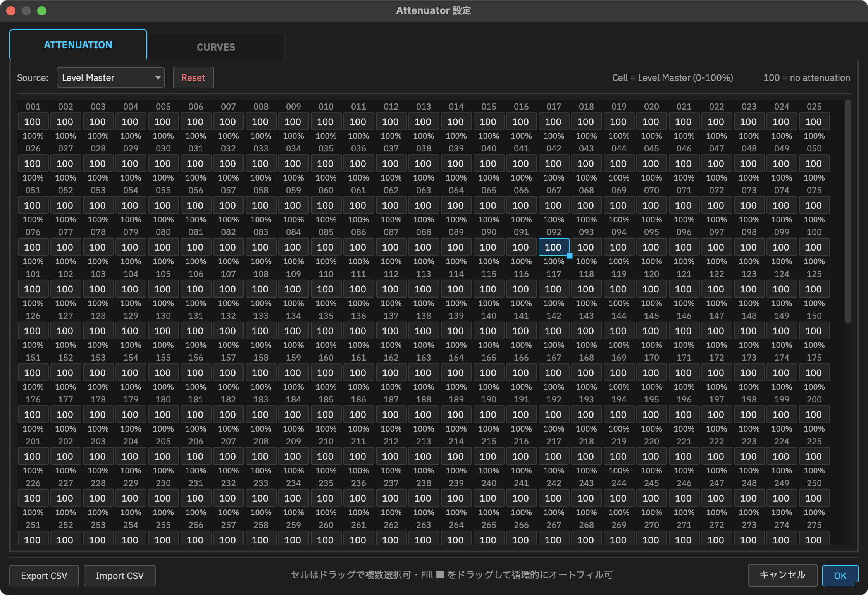
Task: Select the value cell for channel 251
Action: (33, 538)
